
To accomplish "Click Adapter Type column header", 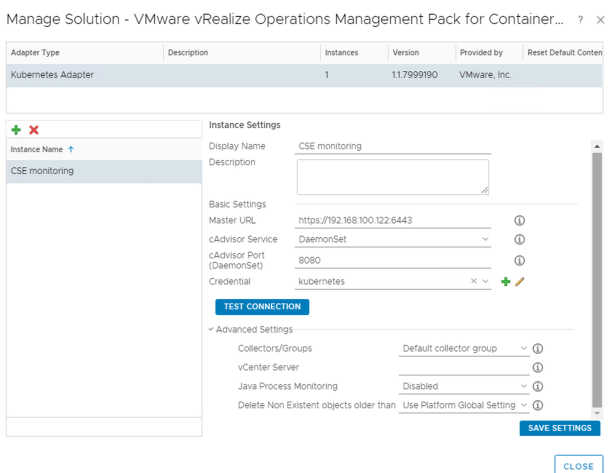I will (x=85, y=53).
